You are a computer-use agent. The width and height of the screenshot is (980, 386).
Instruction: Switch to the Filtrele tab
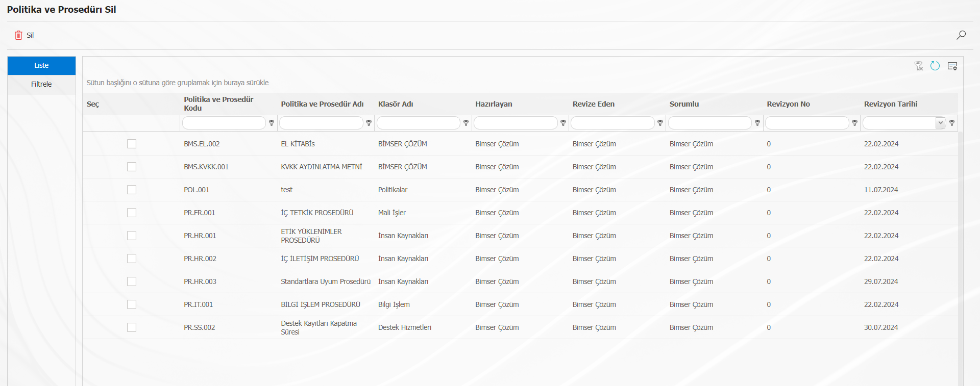(x=41, y=84)
